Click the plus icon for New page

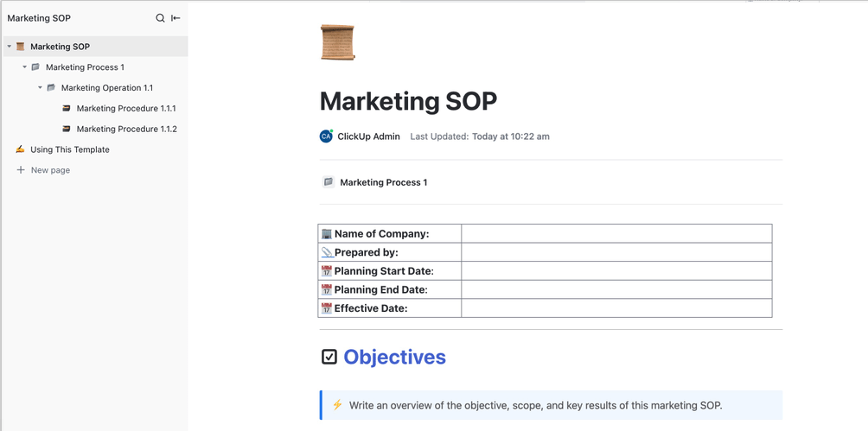point(21,170)
